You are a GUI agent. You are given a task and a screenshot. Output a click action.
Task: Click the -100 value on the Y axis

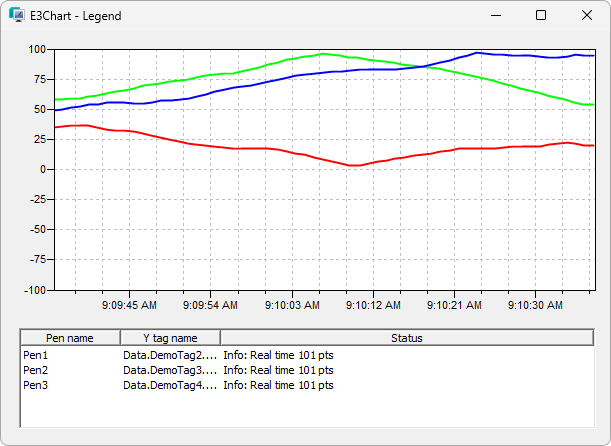(35, 290)
